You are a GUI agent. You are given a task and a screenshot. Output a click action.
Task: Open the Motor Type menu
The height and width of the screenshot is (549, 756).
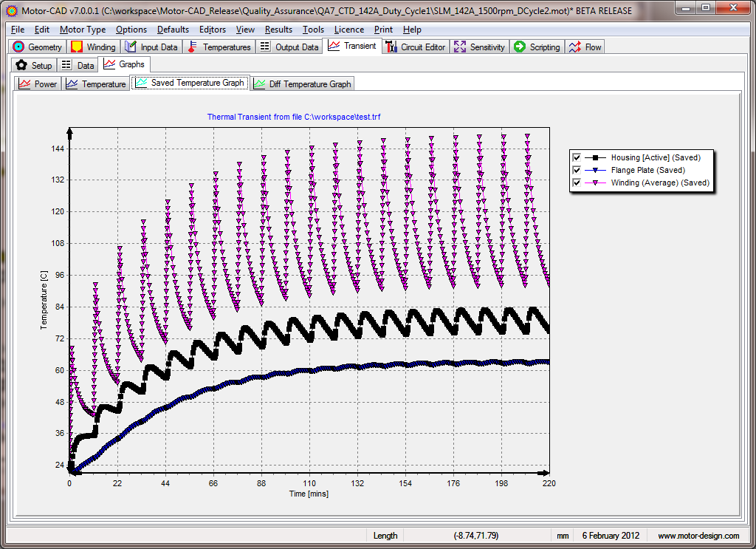(83, 30)
